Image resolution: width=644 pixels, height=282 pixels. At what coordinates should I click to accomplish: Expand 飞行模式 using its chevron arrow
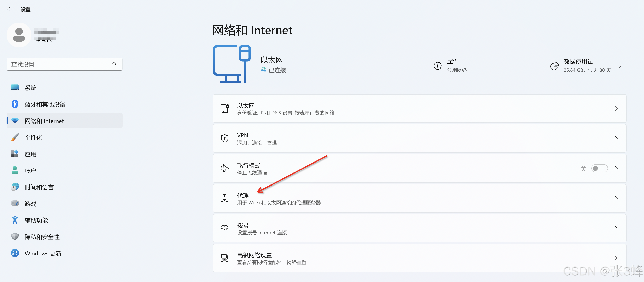(x=616, y=168)
